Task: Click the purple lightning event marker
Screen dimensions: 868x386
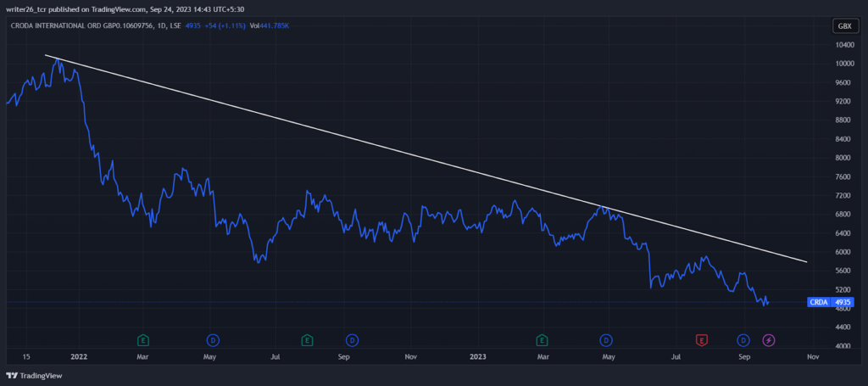Action: click(769, 340)
